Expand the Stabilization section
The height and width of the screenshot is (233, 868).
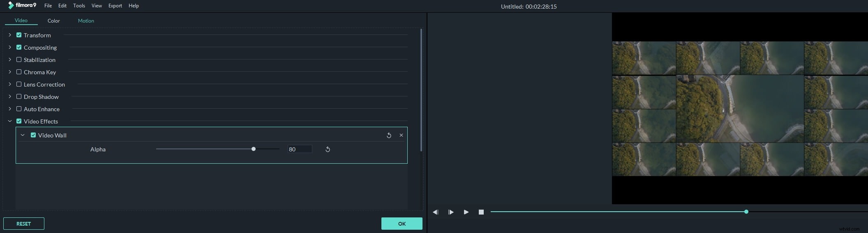(x=10, y=60)
